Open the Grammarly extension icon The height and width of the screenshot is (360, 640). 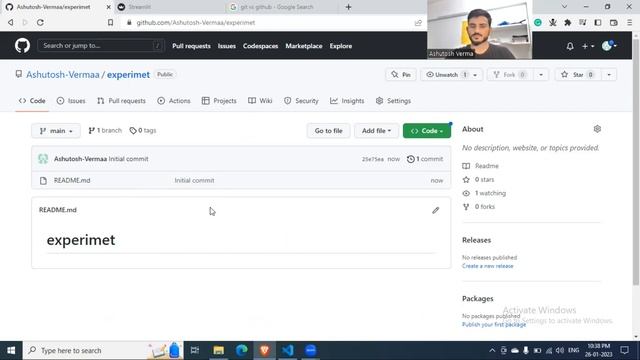pos(538,22)
